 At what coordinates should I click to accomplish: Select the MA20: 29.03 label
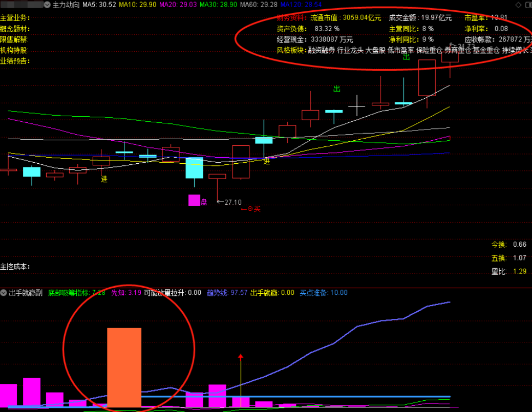(x=178, y=5)
